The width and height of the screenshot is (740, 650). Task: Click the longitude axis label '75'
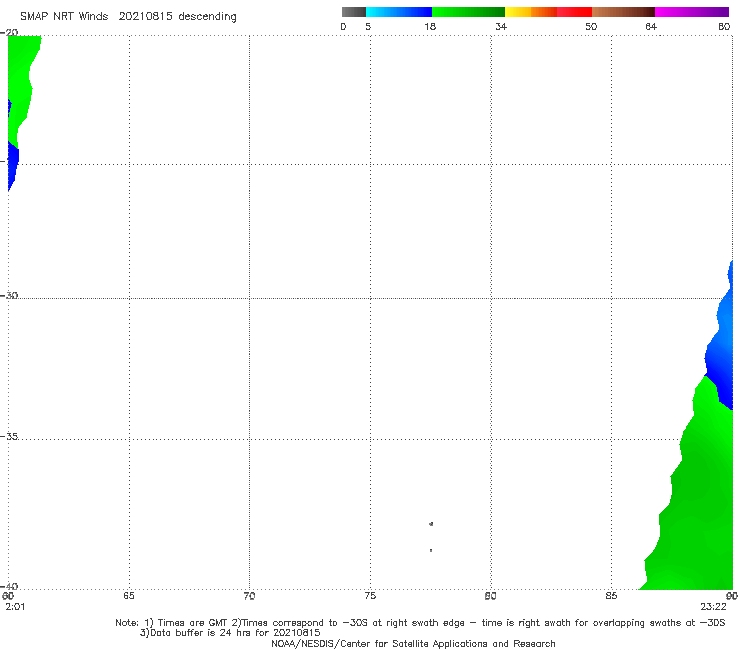[370, 596]
